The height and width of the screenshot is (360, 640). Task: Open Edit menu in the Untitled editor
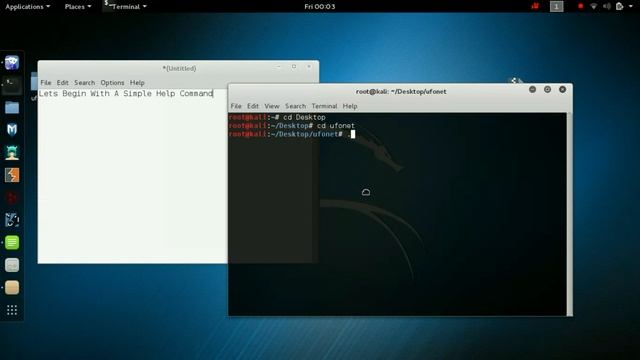click(62, 82)
